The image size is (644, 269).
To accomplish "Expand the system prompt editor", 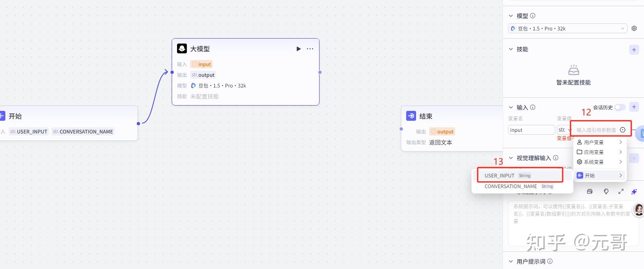I will coord(621,191).
